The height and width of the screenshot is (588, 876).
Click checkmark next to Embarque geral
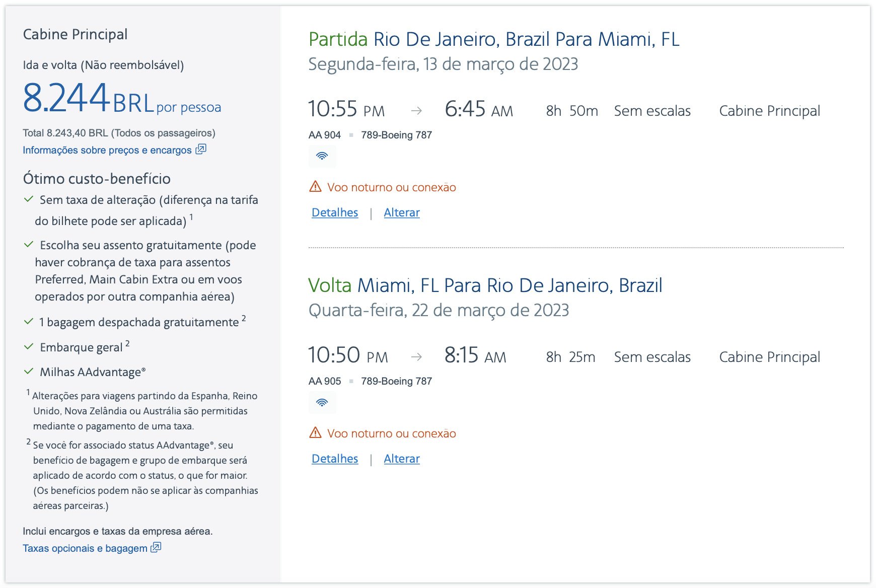[29, 347]
